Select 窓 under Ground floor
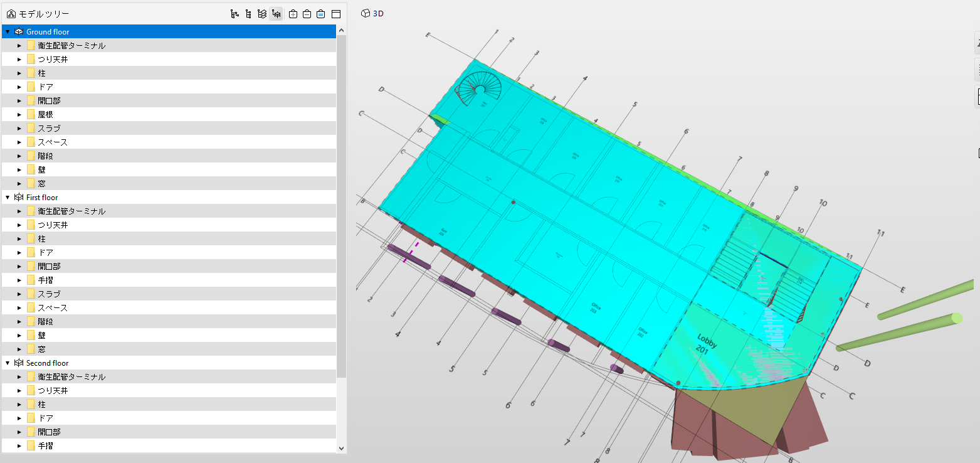This screenshot has height=463, width=980. (169, 183)
